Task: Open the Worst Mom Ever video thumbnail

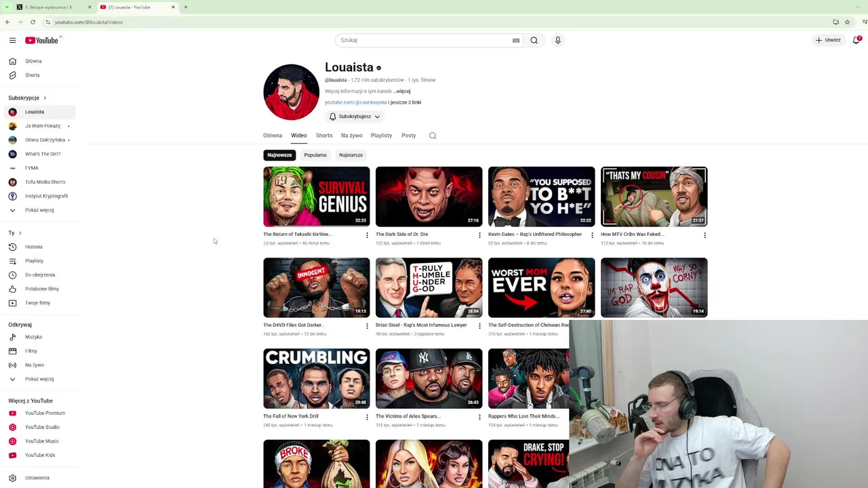Action: [x=541, y=287]
